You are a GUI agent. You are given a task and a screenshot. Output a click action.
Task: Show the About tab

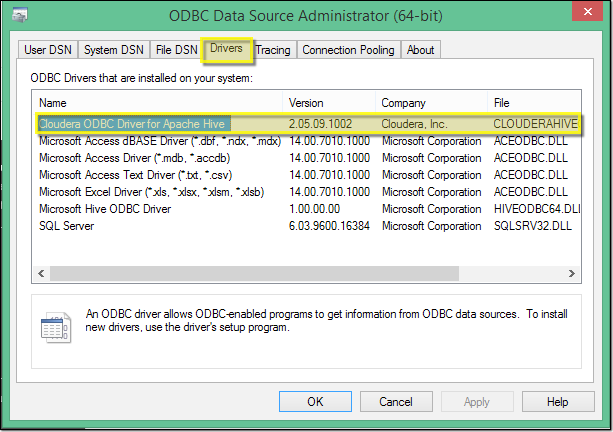coord(421,50)
